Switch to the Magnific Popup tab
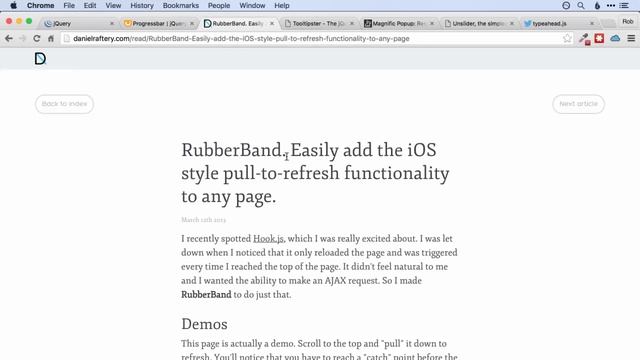Screen dimensions: 640x360 tap(397, 24)
